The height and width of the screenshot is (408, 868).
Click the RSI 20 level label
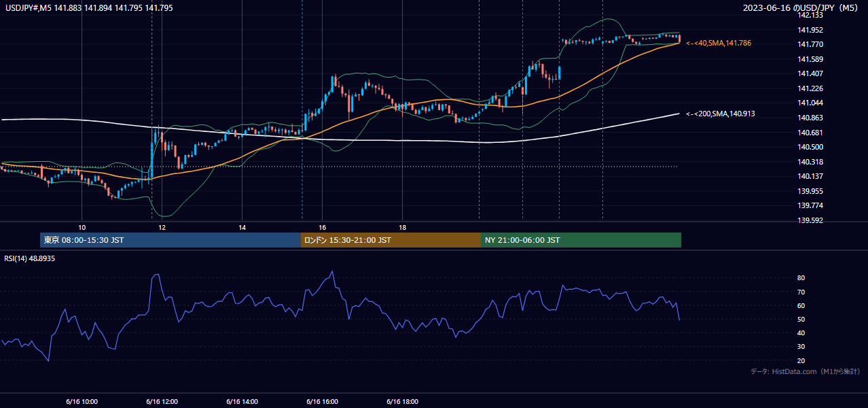801,361
